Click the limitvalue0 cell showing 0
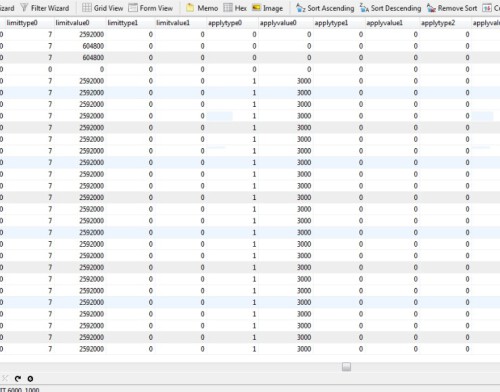This screenshot has height=392, width=500. pos(80,69)
